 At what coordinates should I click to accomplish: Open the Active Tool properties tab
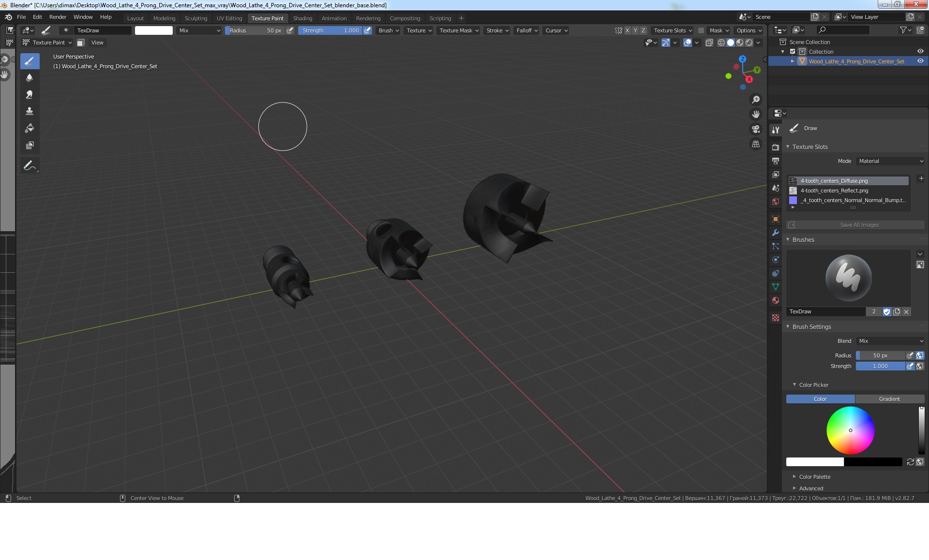click(x=776, y=130)
